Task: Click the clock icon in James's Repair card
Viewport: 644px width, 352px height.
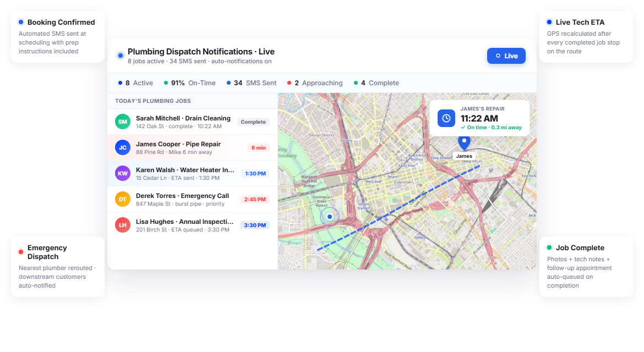Action: 446,118
